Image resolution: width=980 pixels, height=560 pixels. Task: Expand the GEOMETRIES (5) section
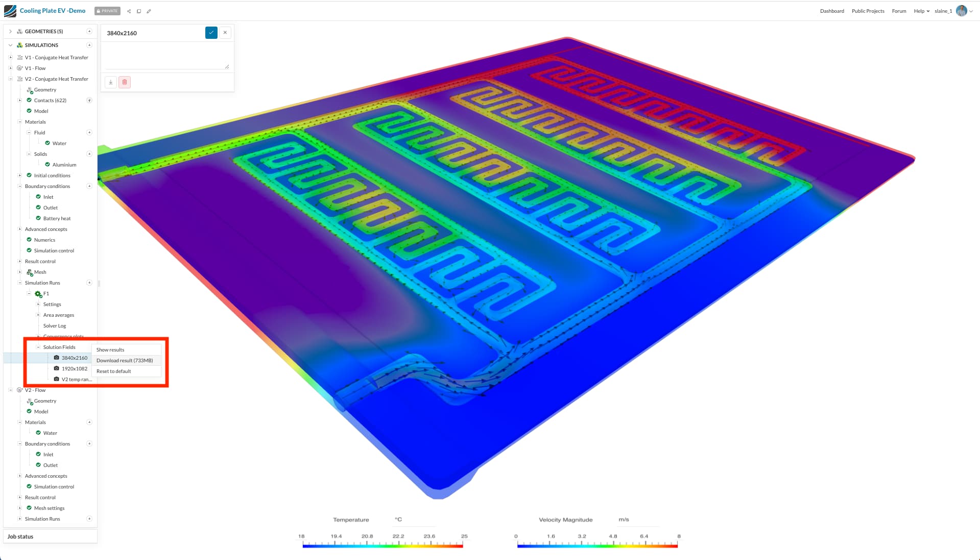coord(10,31)
